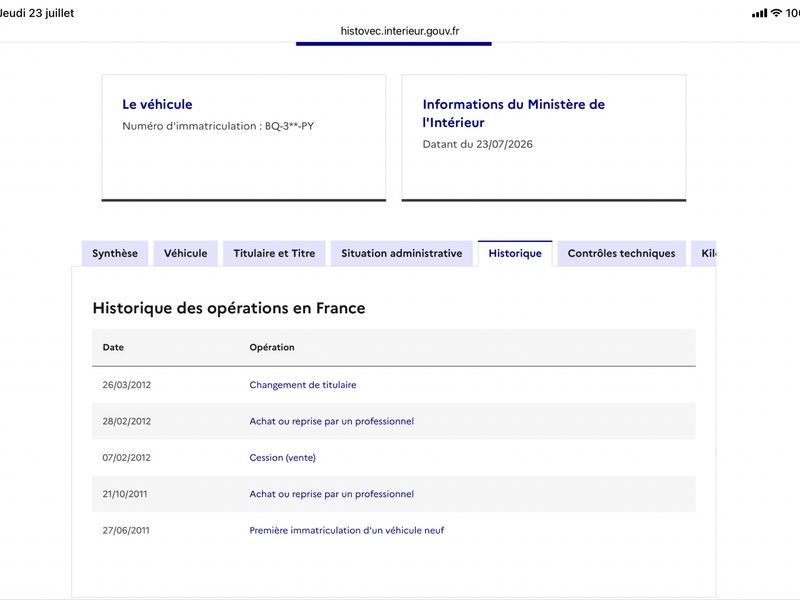Click the Date column header
The height and width of the screenshot is (600, 800).
(x=113, y=347)
